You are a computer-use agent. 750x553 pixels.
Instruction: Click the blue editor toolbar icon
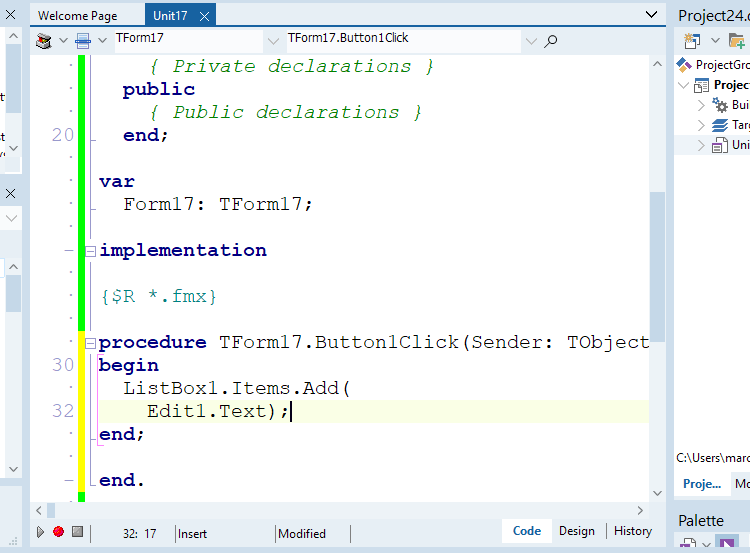[x=83, y=40]
